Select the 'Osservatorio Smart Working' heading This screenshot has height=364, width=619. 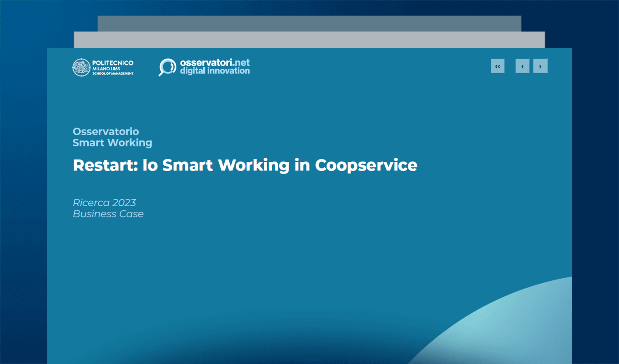pyautogui.click(x=112, y=137)
